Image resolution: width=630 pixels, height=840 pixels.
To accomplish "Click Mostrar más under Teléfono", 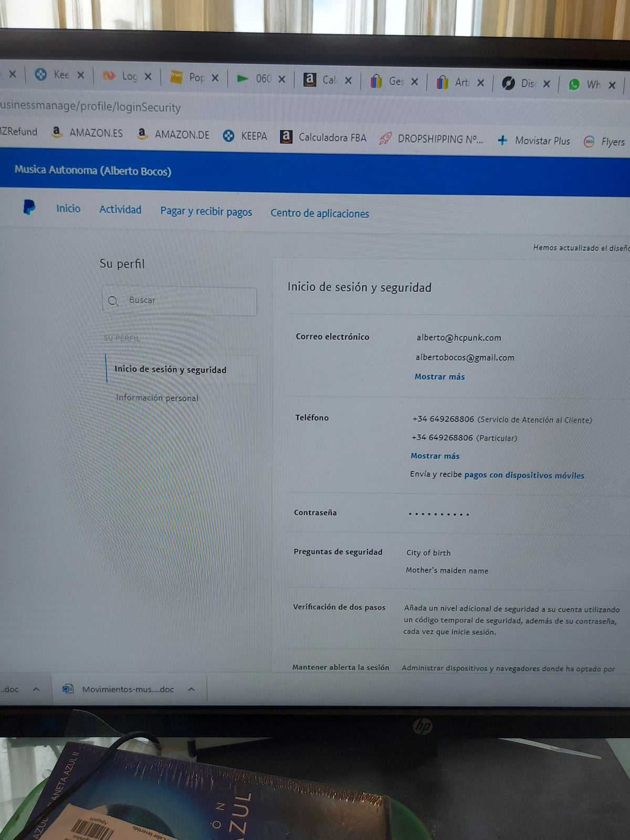I will [x=435, y=456].
